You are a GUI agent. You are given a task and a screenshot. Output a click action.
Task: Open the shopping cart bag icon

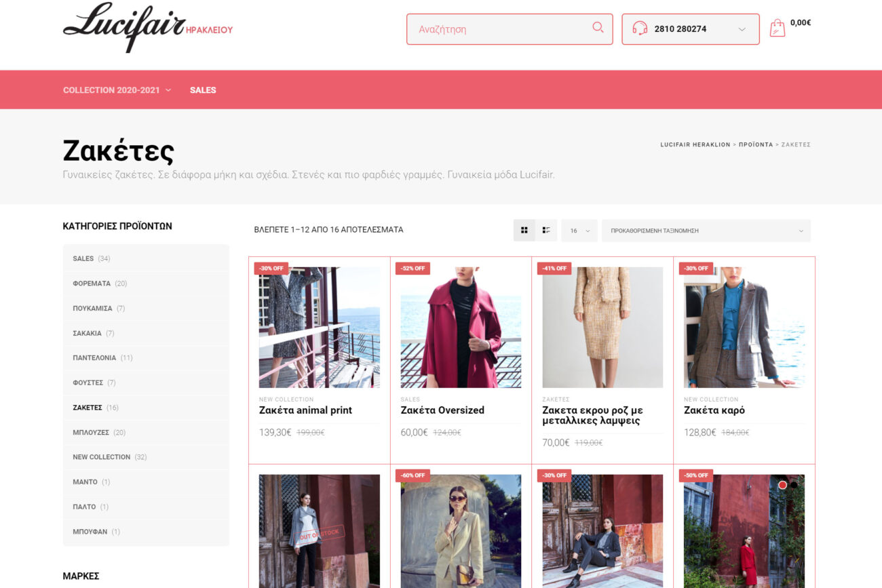778,28
